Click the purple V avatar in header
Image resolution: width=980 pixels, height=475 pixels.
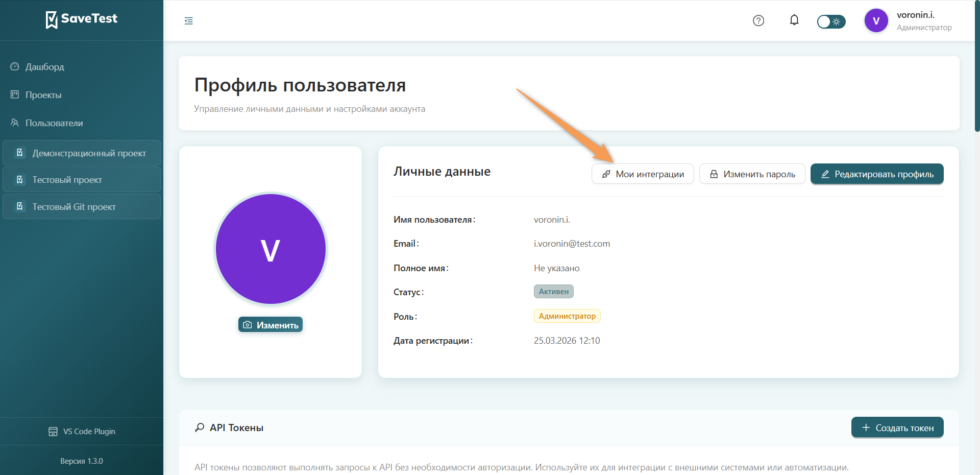[876, 21]
